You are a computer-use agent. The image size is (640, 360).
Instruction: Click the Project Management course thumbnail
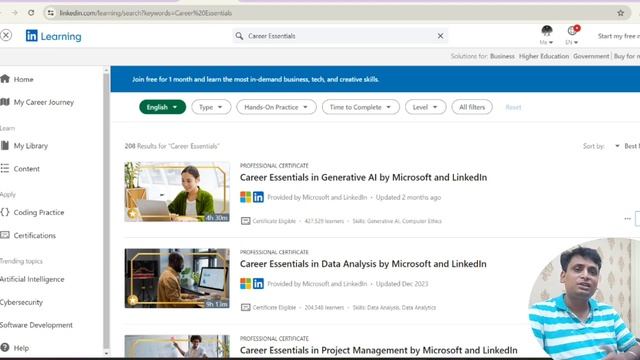[177, 346]
